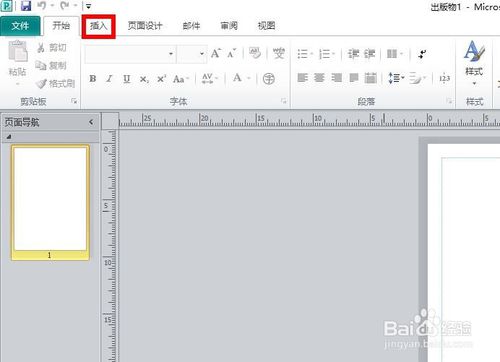Click the 粘贴 (Paste) clipboard icon
The image size is (500, 362).
click(x=18, y=51)
